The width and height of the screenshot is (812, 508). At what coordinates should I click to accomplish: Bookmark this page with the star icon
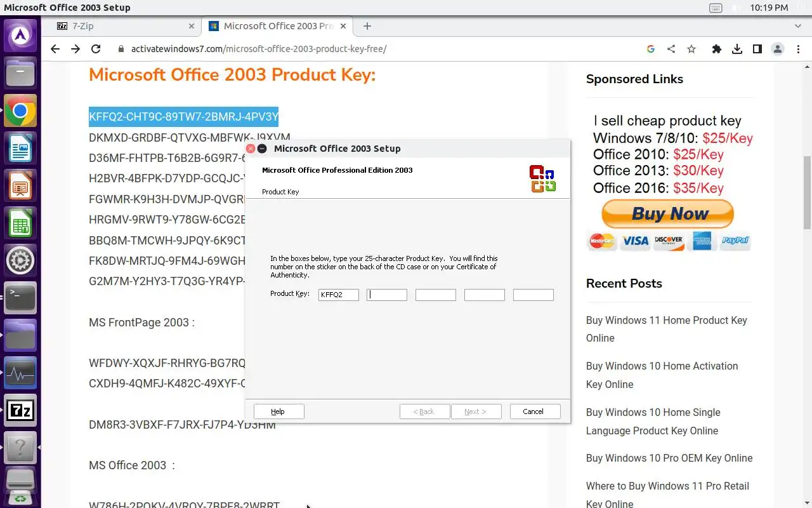tap(691, 49)
